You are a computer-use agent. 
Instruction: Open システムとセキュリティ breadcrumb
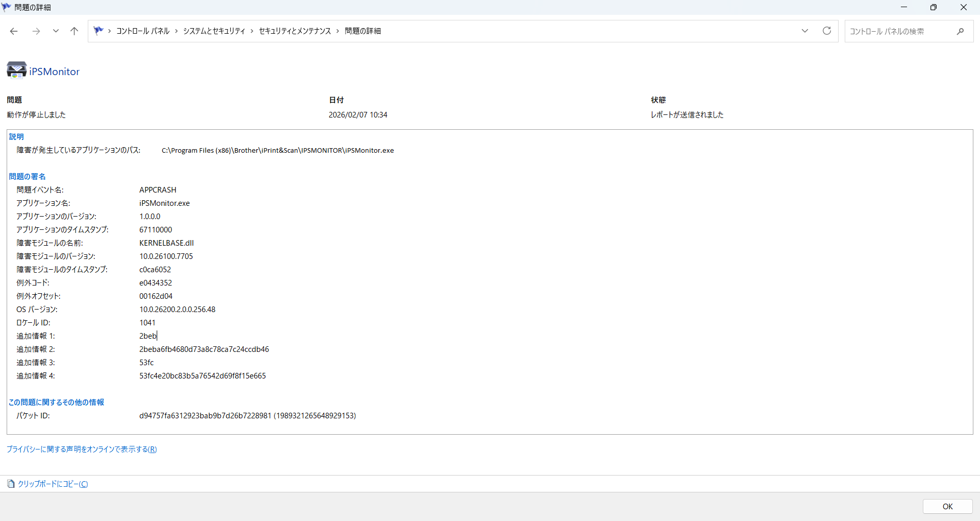(x=214, y=31)
